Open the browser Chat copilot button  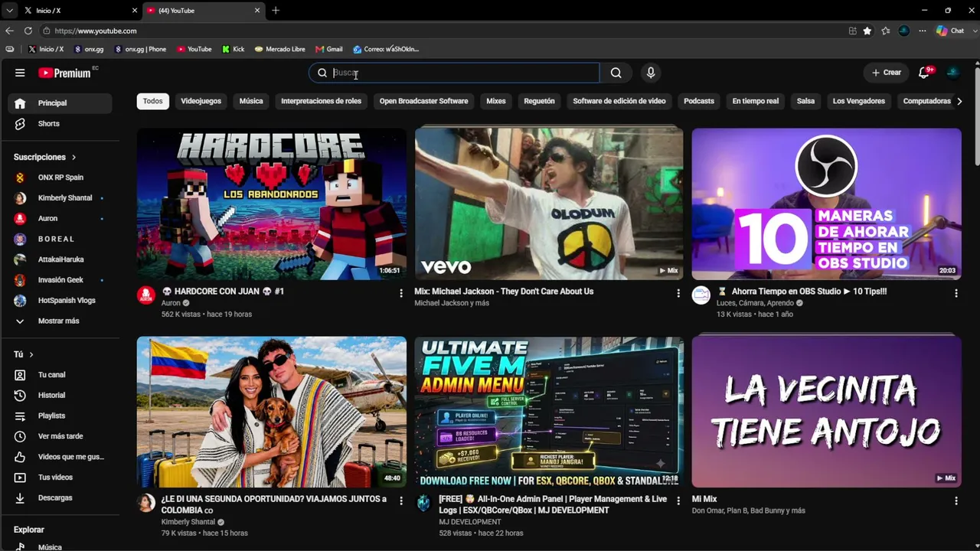click(951, 31)
